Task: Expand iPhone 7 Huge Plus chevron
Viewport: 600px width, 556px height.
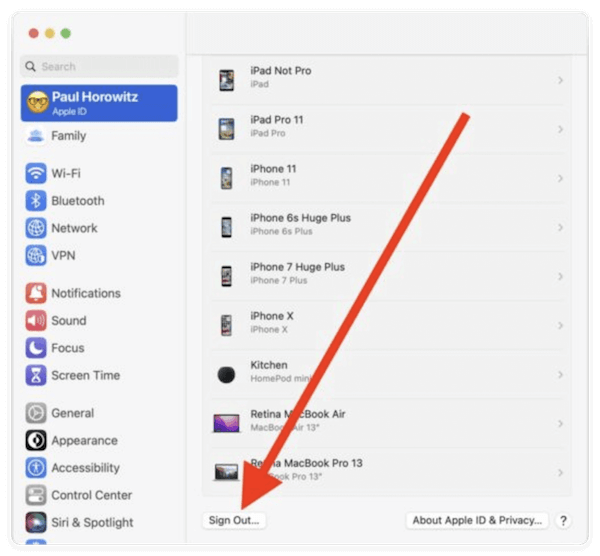Action: tap(560, 276)
